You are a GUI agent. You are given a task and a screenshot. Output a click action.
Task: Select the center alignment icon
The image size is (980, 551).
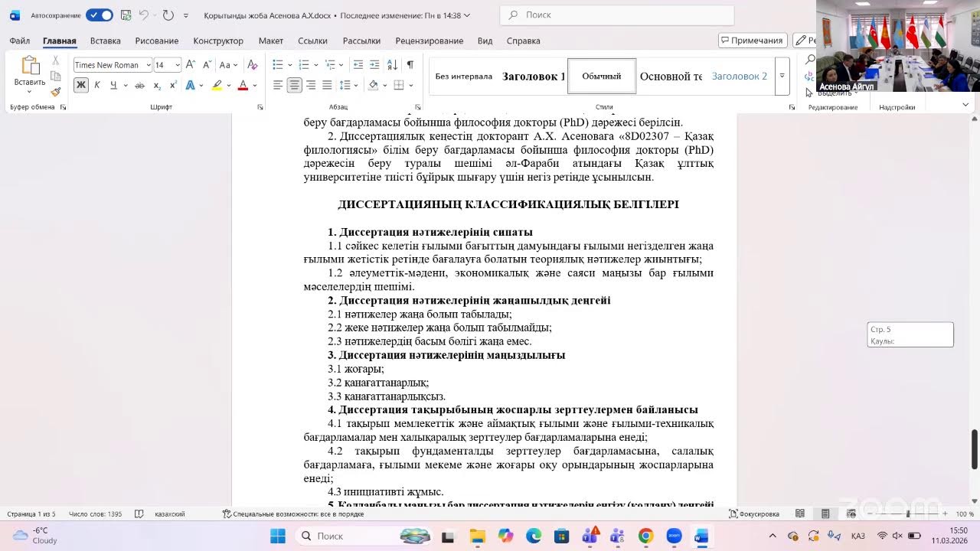point(294,85)
